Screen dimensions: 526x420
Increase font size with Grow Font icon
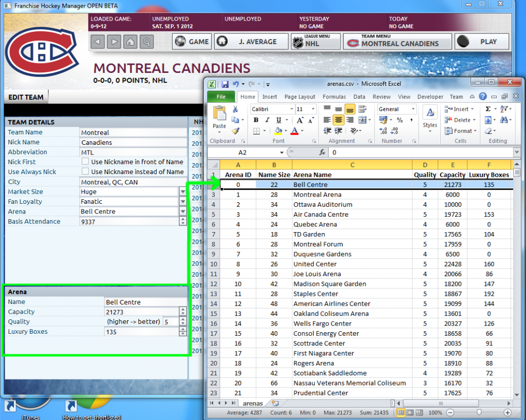click(300, 120)
